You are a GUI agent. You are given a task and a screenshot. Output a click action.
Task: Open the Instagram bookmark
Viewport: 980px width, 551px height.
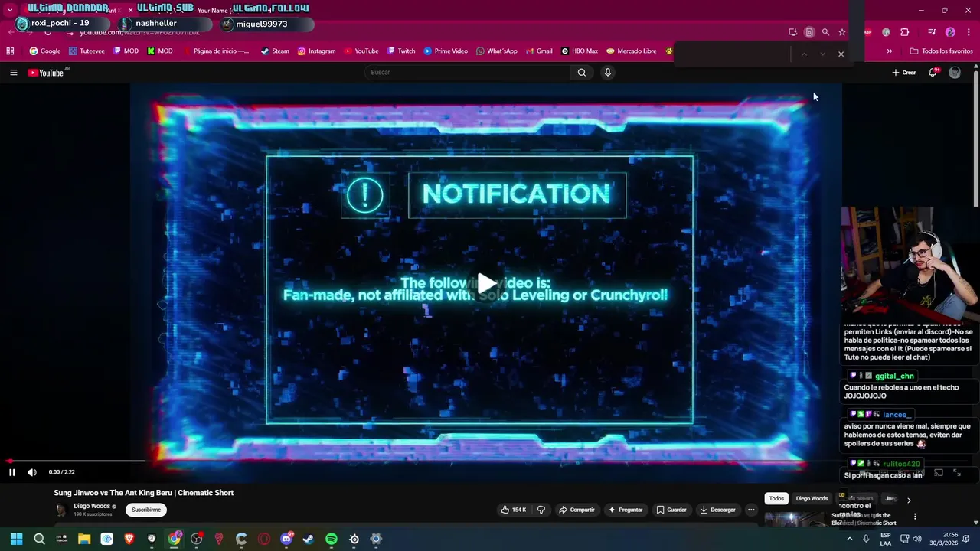(x=316, y=51)
